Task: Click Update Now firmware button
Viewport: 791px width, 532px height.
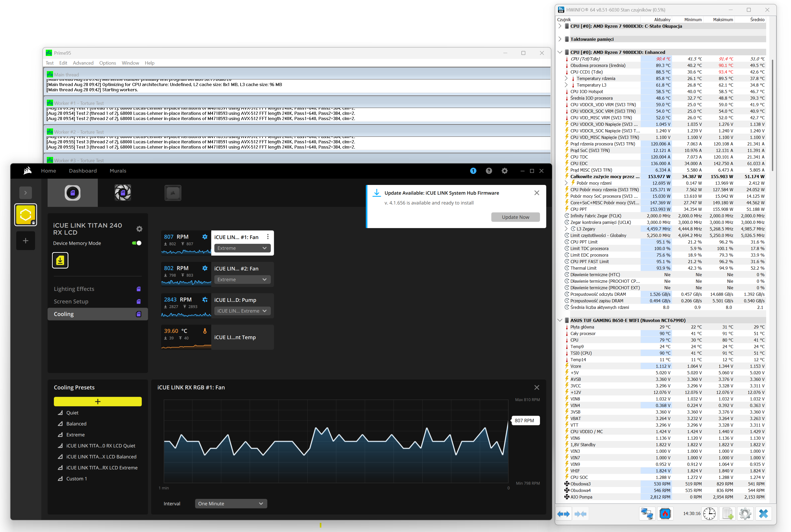Action: (x=515, y=217)
